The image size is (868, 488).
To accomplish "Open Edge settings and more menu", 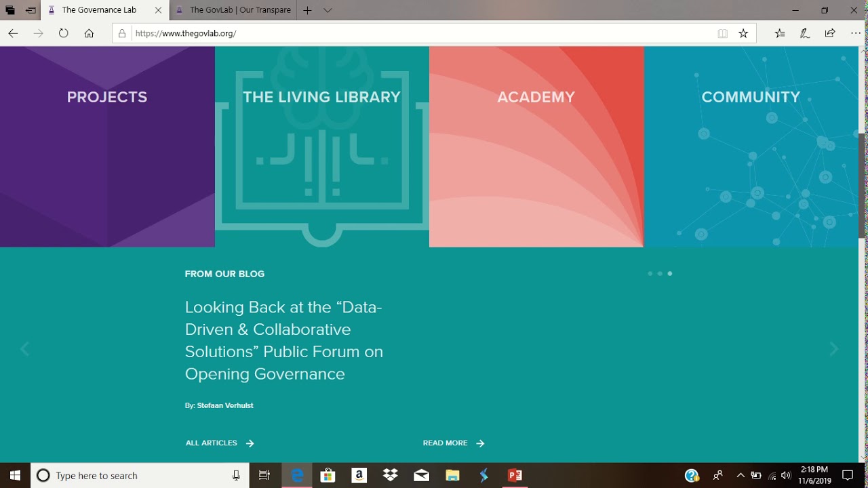I will (x=856, y=33).
